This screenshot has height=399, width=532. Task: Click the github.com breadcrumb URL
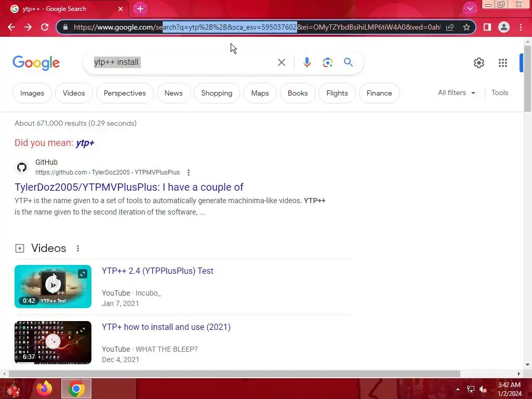pos(107,172)
